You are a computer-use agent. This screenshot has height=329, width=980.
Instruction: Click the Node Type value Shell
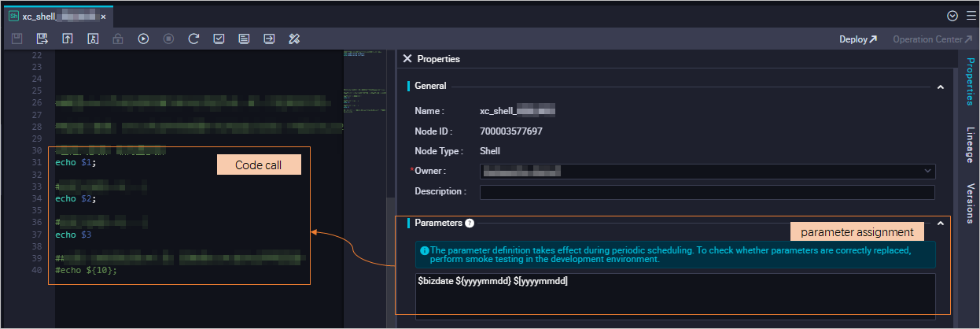pyautogui.click(x=490, y=151)
